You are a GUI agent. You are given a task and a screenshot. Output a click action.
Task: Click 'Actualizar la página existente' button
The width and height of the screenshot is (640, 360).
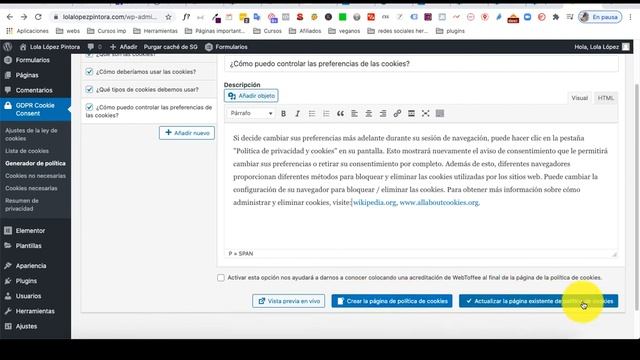538,301
